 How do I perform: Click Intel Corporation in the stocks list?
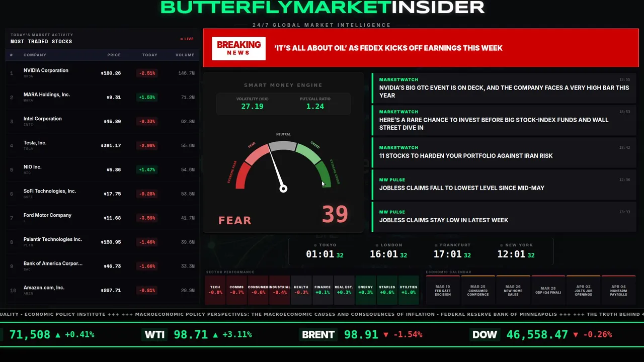[103, 121]
